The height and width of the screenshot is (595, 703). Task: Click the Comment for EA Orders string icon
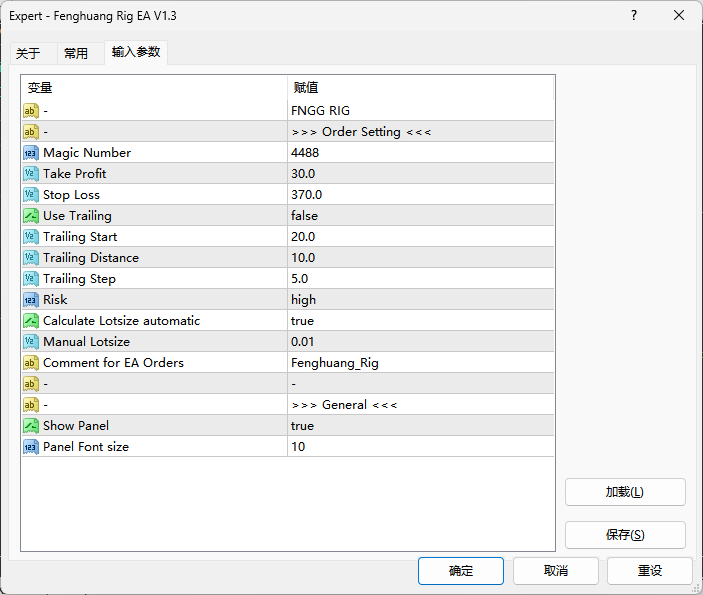31,363
